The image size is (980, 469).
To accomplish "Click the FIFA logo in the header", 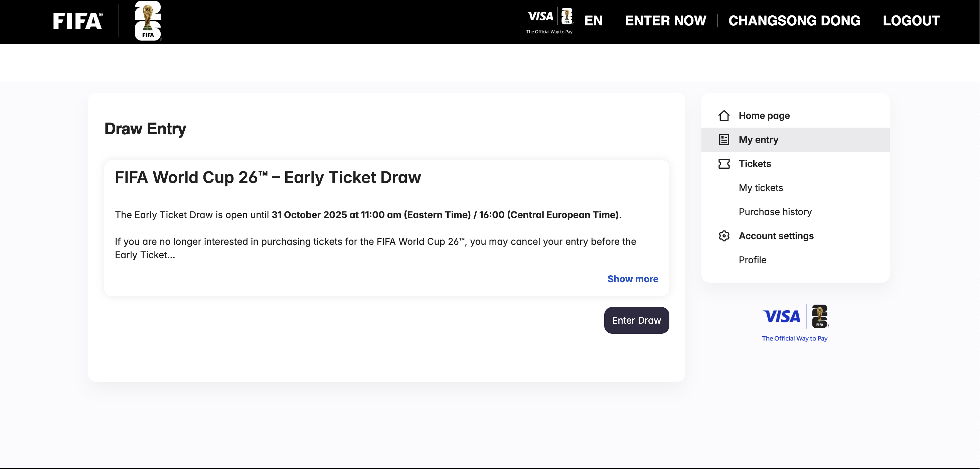I will pos(77,20).
